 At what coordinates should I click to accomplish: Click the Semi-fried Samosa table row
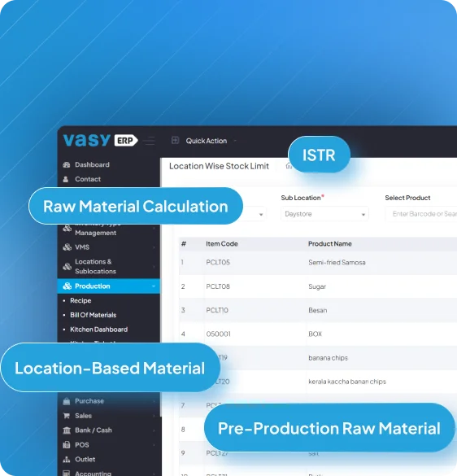click(x=318, y=263)
